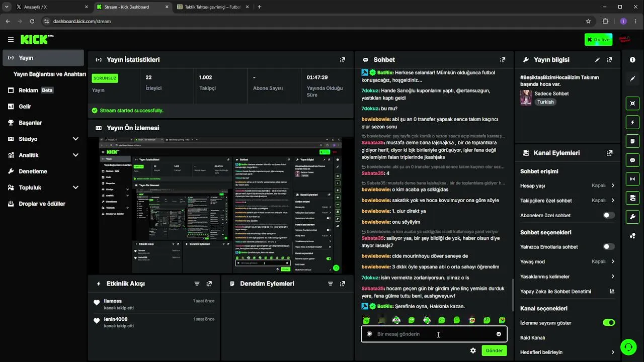The image size is (644, 362).
Task: Open Takipçilere özel sohbet setting chevron
Action: tap(613, 201)
